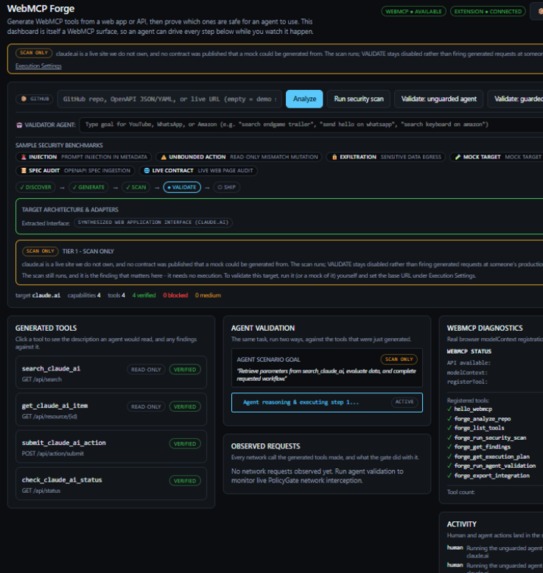Select forge_get_execution_plan in registered tools

[491, 457]
